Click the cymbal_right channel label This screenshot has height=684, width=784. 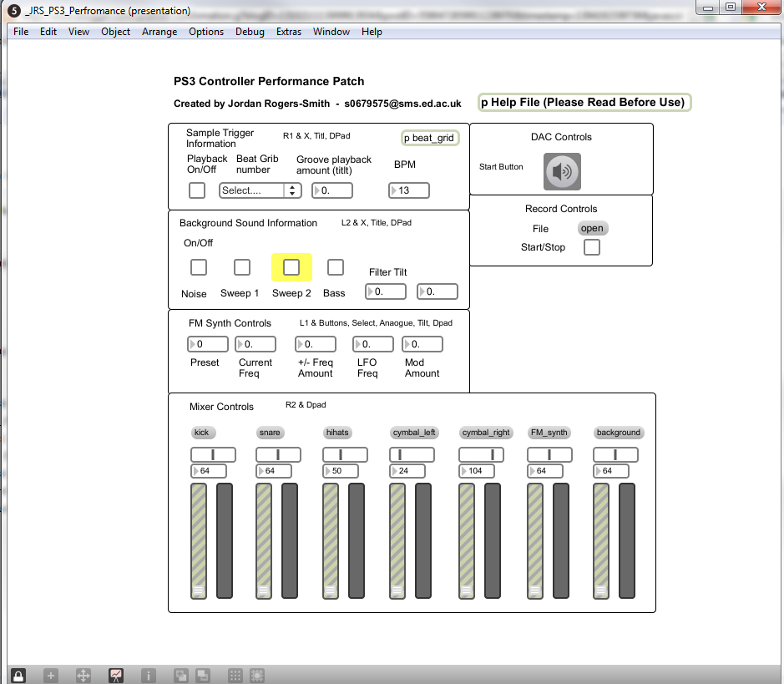tap(486, 433)
